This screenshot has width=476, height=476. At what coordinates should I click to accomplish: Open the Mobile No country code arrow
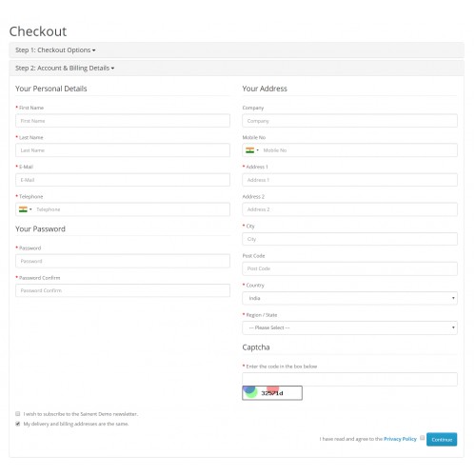[258, 150]
